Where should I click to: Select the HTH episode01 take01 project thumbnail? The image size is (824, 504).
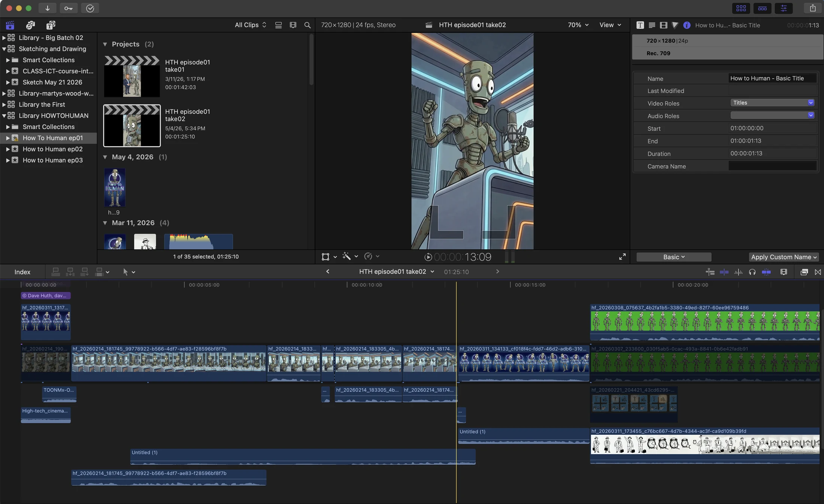(x=132, y=76)
